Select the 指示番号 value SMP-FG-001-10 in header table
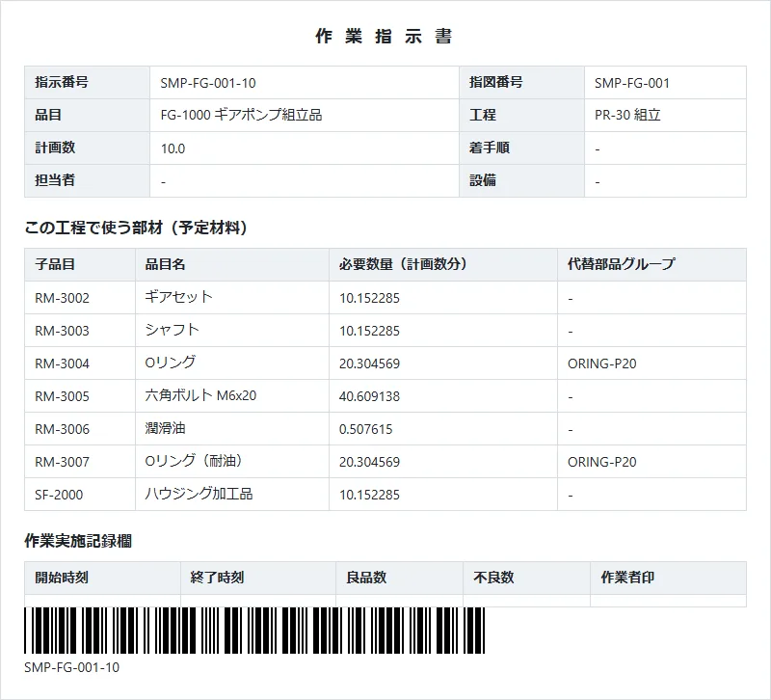 208,83
